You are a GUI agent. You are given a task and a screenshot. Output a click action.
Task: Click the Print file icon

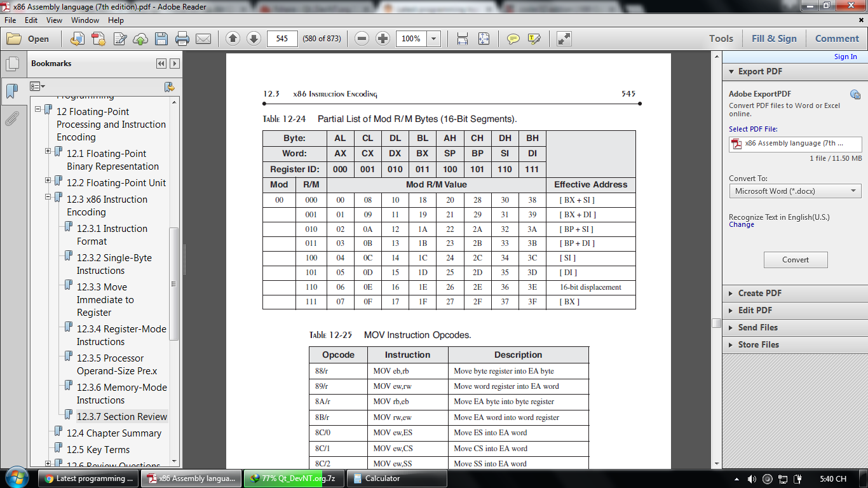pos(182,39)
